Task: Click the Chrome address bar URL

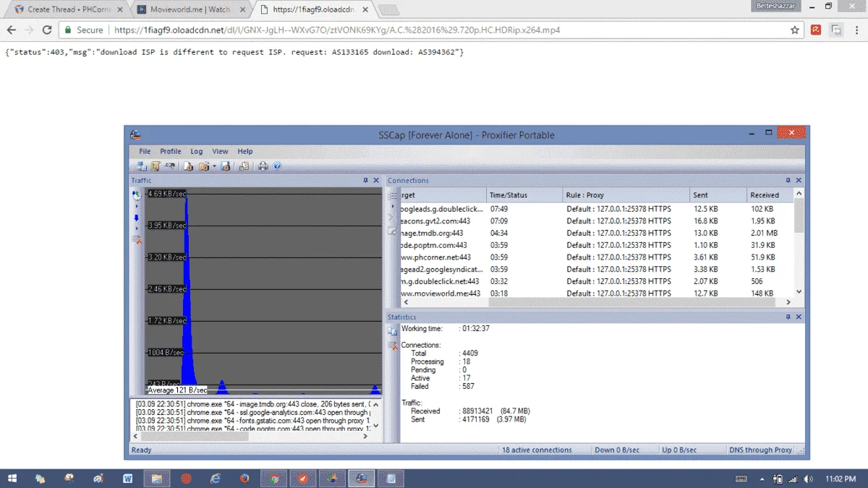Action: (337, 30)
